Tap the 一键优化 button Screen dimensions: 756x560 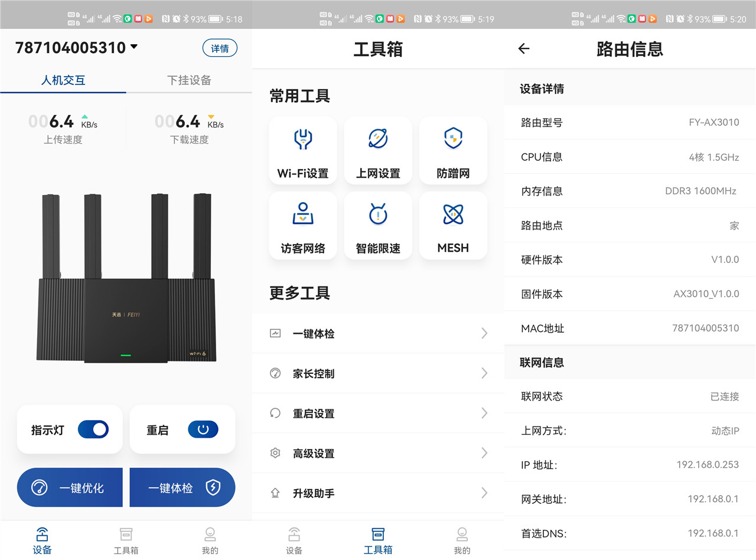[x=70, y=488]
